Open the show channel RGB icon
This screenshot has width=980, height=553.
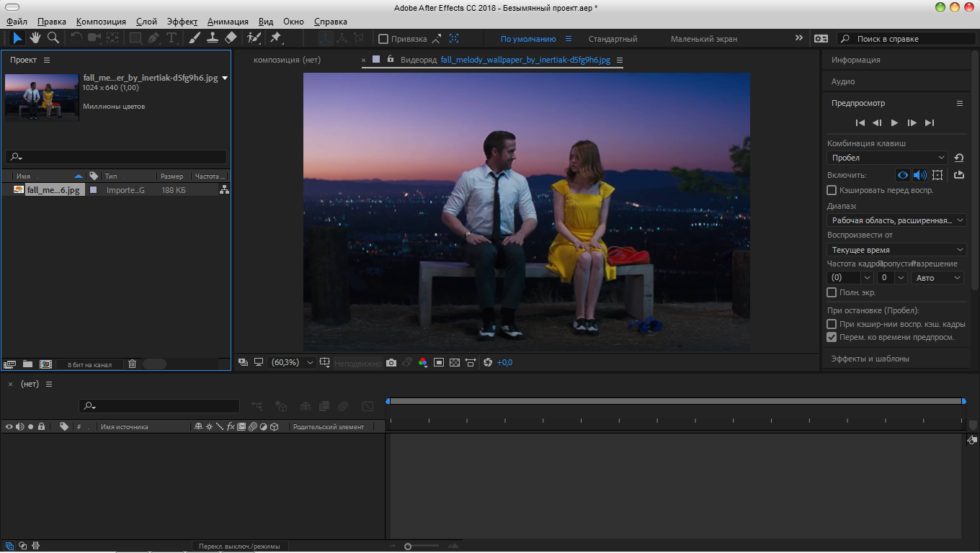click(423, 362)
